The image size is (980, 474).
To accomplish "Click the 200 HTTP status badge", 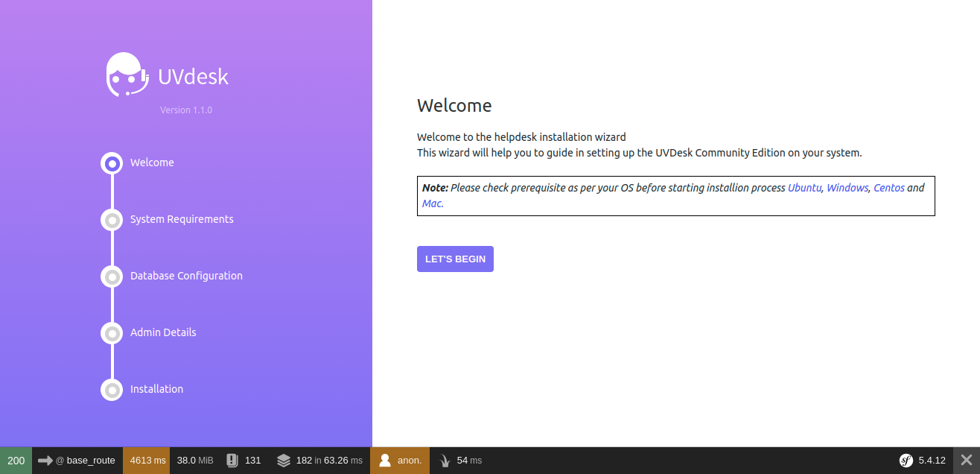I will (15, 460).
